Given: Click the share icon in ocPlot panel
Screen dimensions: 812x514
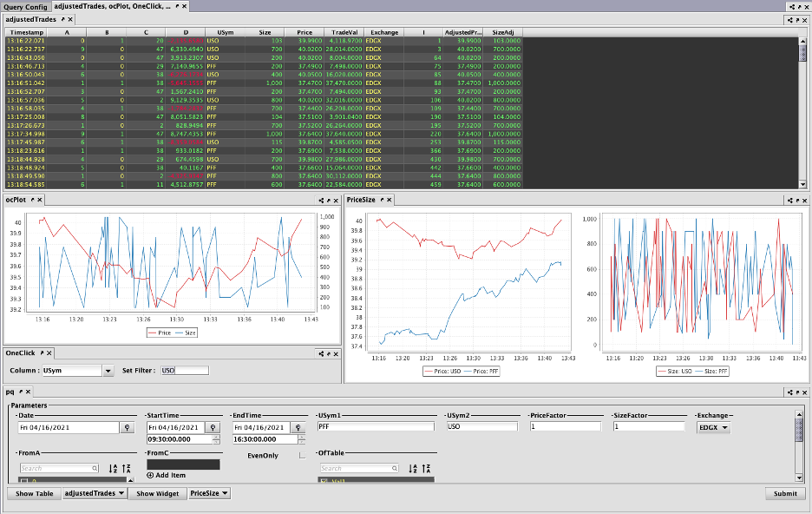Looking at the screenshot, I should coord(321,201).
